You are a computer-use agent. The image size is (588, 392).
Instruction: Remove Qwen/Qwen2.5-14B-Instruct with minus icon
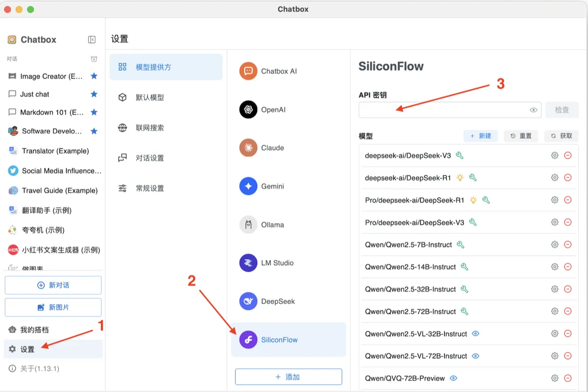[568, 267]
